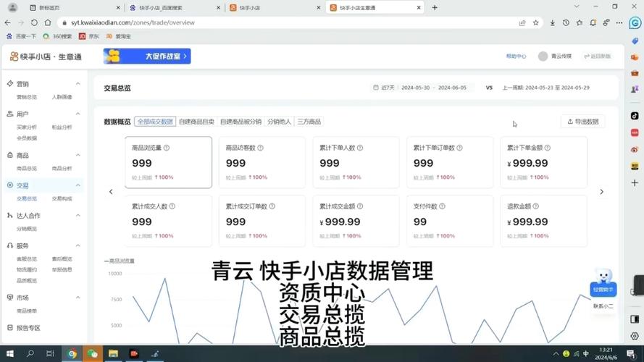
Task: Click the 联系小二 contact link
Action: point(603,306)
